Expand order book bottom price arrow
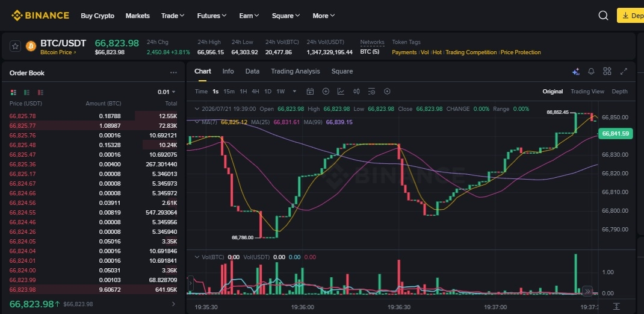 point(173,304)
